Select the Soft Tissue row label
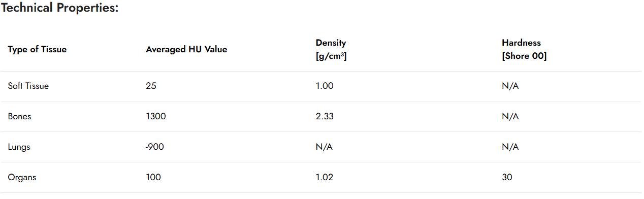The image size is (644, 199). click(x=28, y=86)
